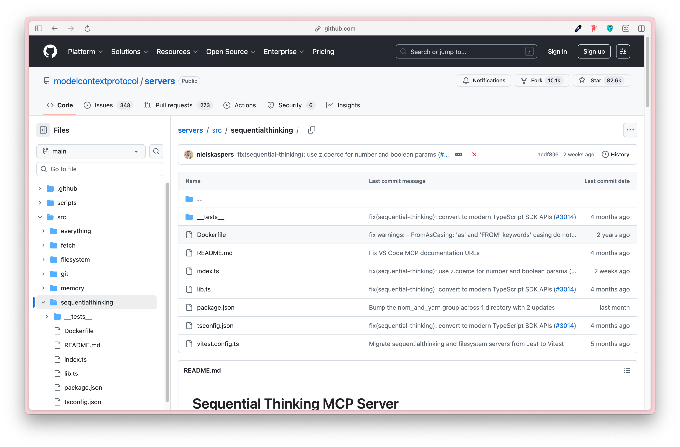Open tsconfig.json in the file table

click(215, 326)
